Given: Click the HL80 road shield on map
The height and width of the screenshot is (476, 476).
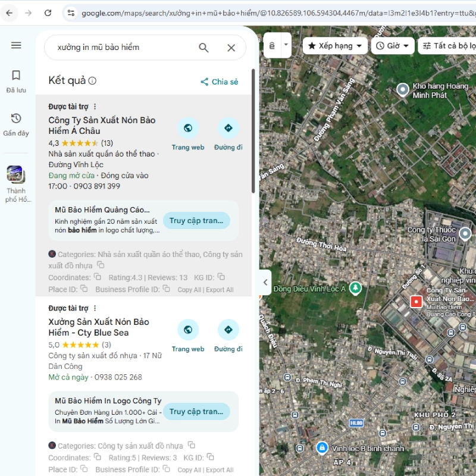Looking at the screenshot, I should 356,423.
